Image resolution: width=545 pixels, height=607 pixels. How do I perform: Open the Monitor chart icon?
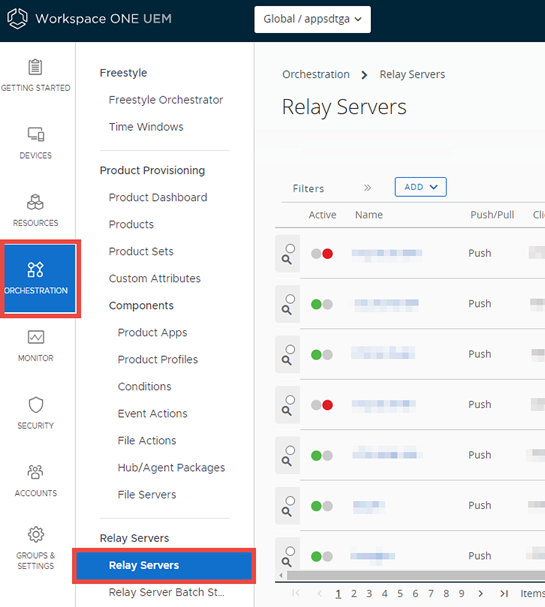[36, 337]
